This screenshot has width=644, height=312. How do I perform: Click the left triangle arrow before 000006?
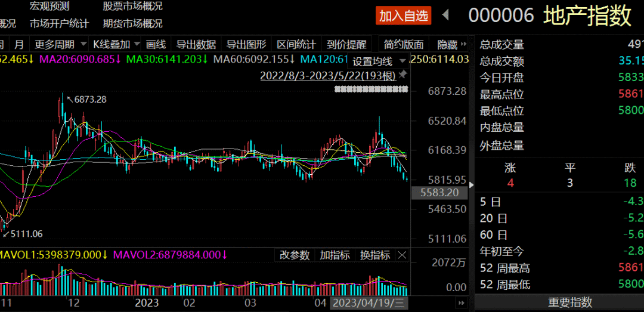coord(445,15)
